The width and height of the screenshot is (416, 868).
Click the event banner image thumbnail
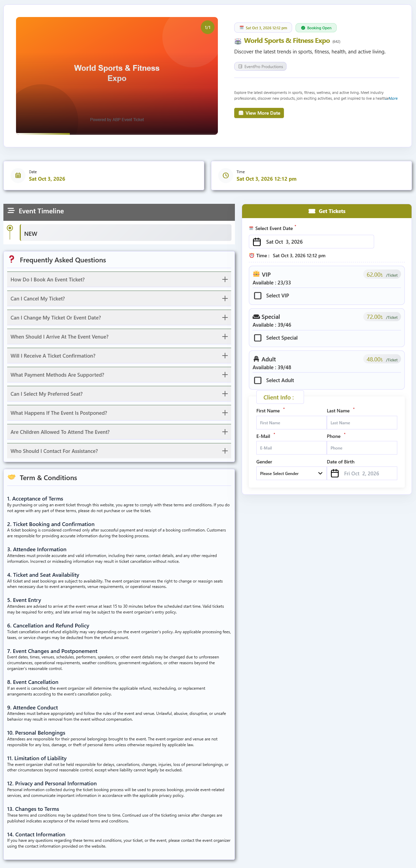(x=117, y=76)
